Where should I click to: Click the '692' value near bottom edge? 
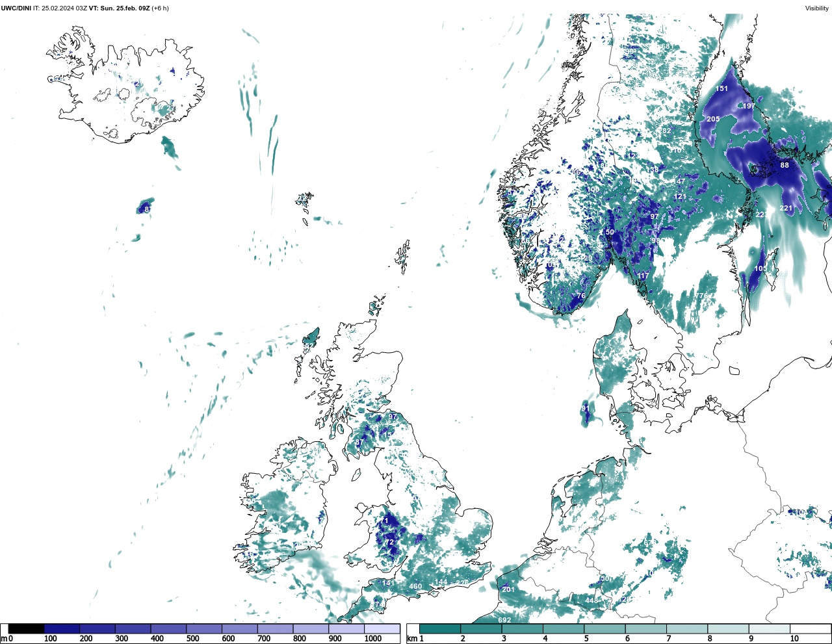point(504,620)
